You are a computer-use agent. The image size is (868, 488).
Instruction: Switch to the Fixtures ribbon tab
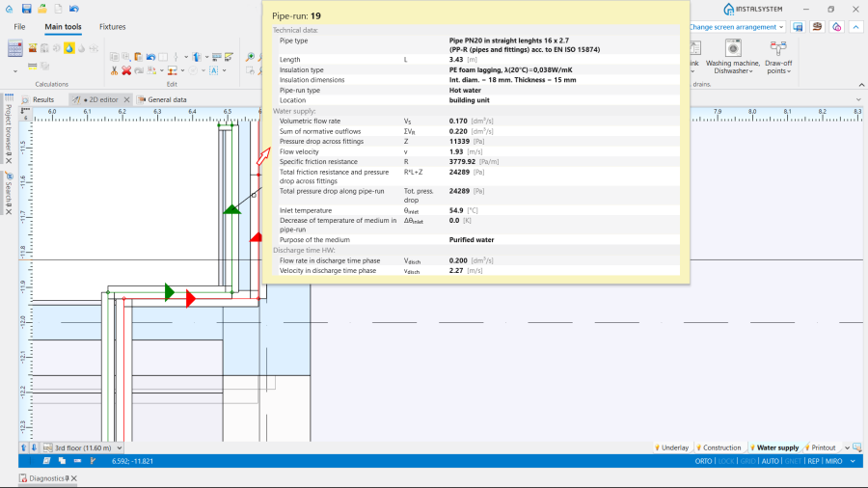point(112,27)
